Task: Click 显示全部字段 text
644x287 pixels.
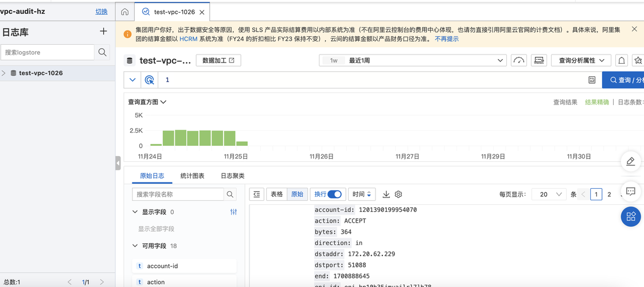Action: tap(156, 229)
